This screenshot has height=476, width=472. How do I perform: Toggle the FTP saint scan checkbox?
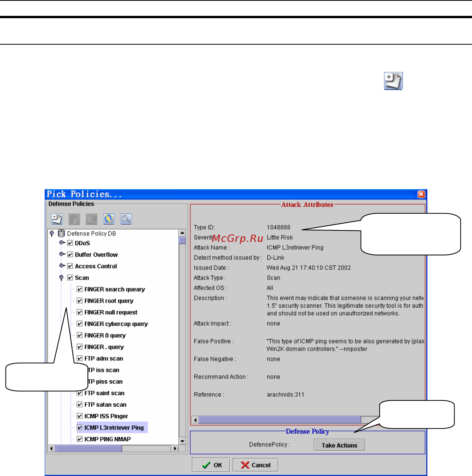point(80,393)
